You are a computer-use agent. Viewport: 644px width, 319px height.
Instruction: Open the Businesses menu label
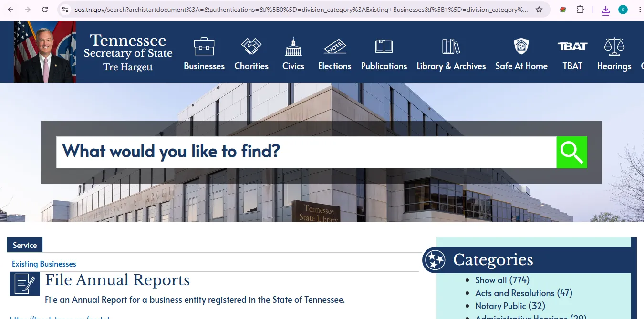point(204,66)
